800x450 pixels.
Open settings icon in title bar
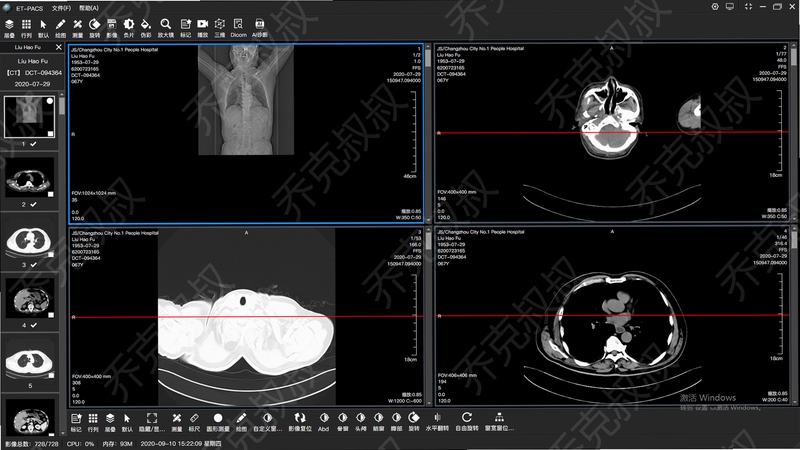point(715,7)
